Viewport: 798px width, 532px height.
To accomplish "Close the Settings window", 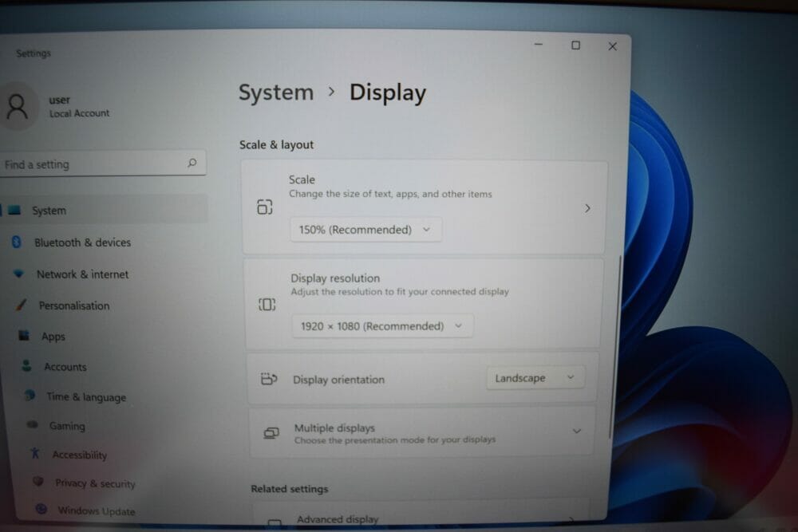I will click(613, 46).
